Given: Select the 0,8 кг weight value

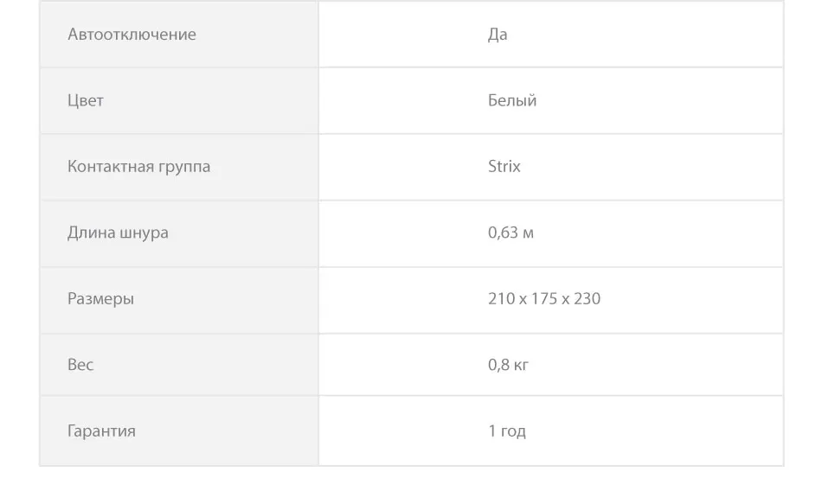Looking at the screenshot, I should [508, 365].
